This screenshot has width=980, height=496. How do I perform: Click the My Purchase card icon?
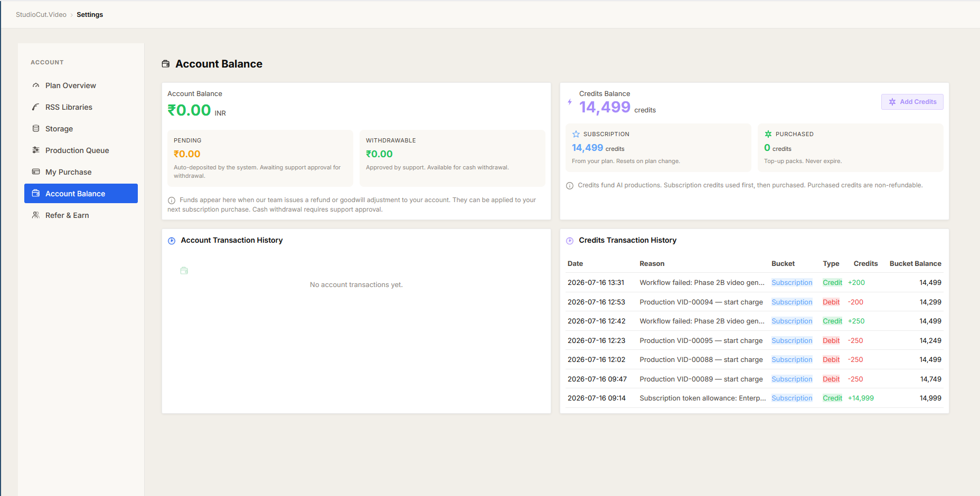[x=36, y=172]
